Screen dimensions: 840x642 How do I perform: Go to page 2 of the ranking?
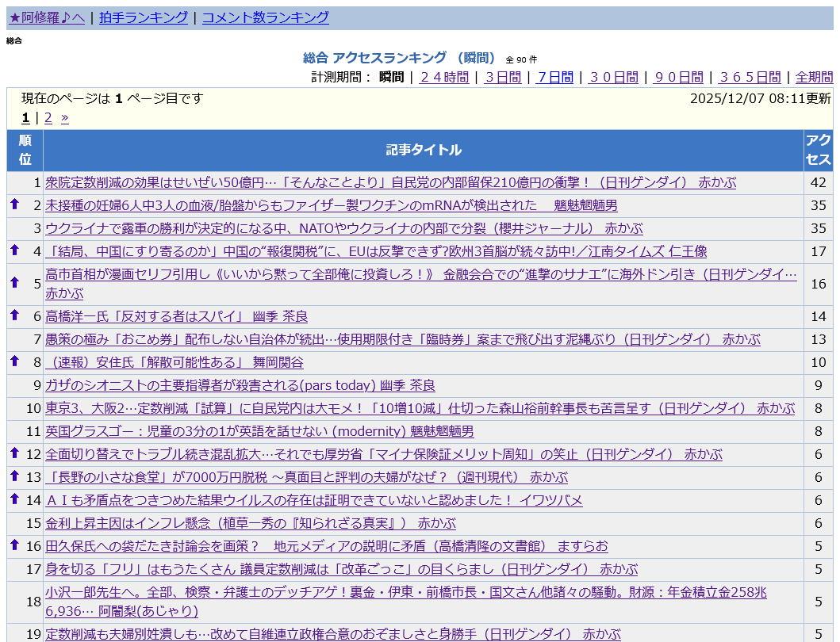[48, 118]
